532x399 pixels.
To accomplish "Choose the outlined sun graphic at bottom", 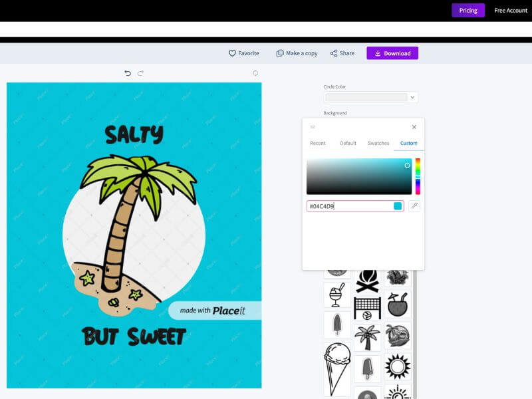I will click(x=397, y=392).
